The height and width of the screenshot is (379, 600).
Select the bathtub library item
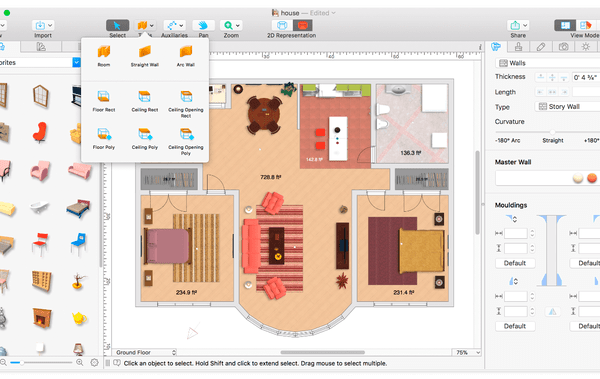click(39, 207)
